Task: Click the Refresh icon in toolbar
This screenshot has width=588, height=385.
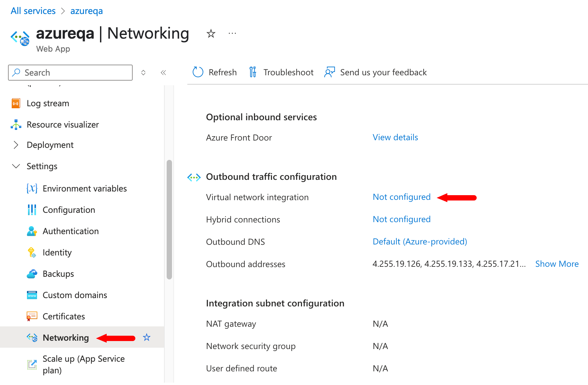Action: point(198,72)
